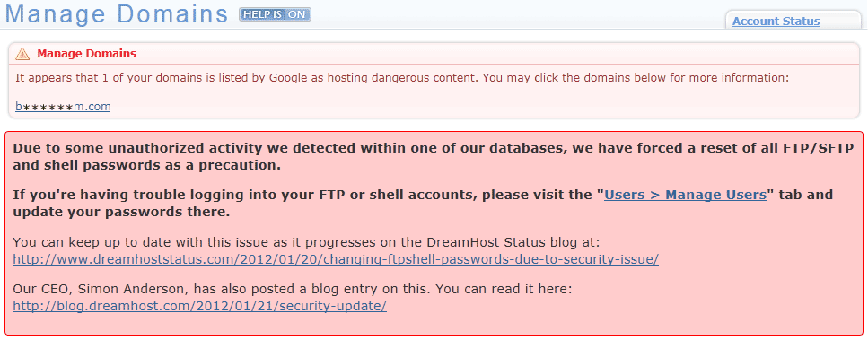Open the flagged b******m.com domain link
The width and height of the screenshot is (868, 340).
pos(63,106)
